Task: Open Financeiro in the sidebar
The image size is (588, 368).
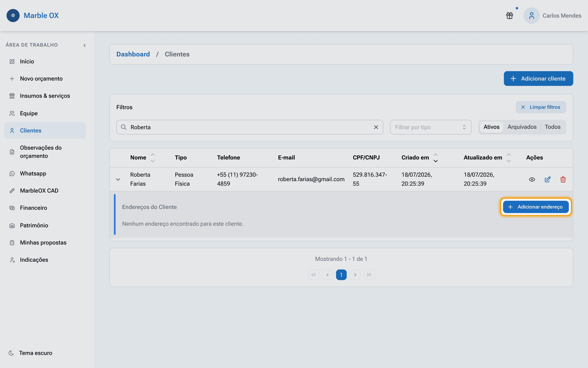Action: point(45,208)
